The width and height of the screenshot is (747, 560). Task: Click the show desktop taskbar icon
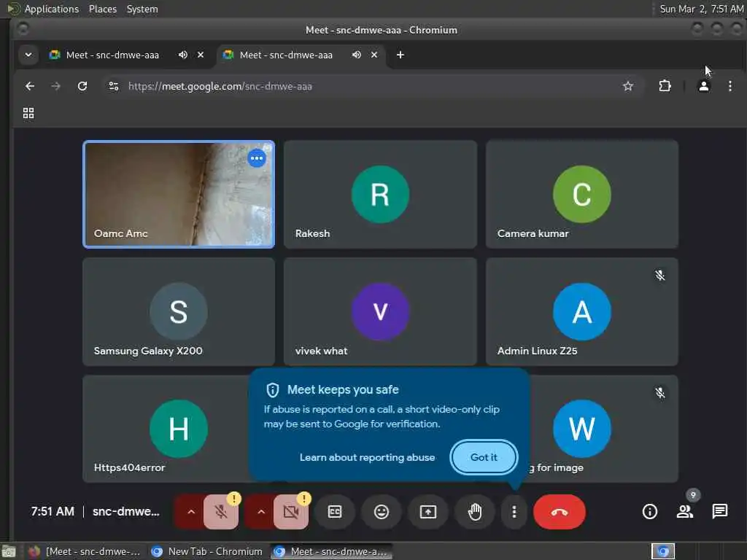(9, 551)
